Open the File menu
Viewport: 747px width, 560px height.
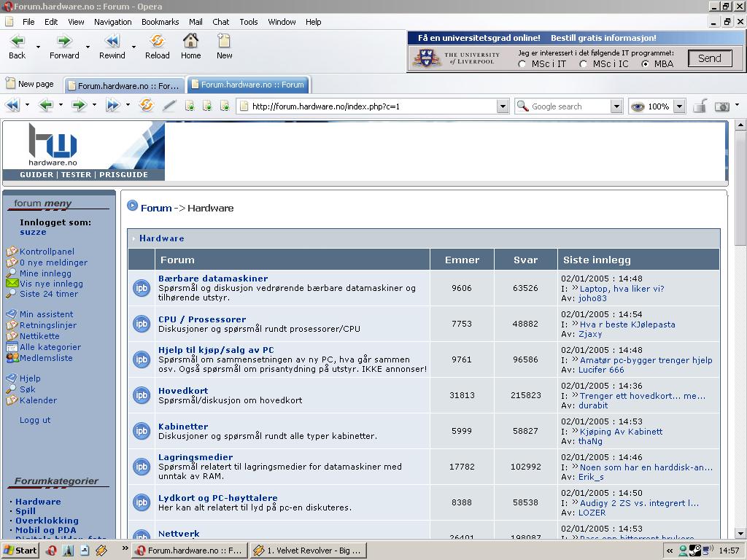pyautogui.click(x=28, y=22)
